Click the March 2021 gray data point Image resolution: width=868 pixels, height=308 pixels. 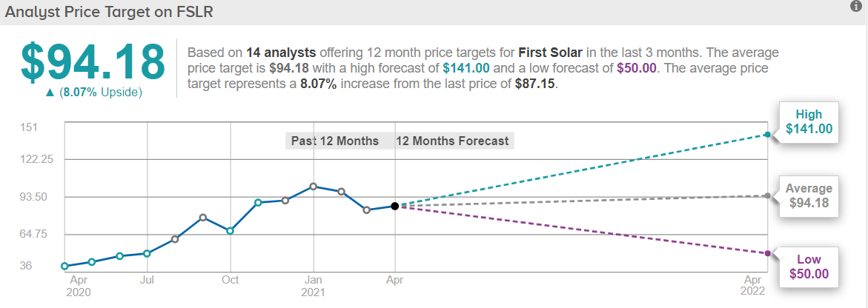366,210
